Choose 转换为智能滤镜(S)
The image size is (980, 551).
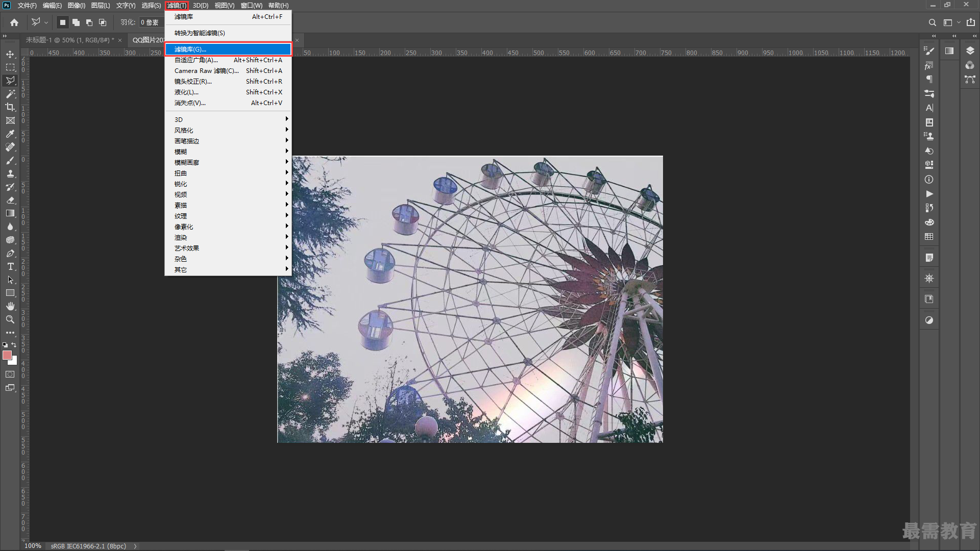click(228, 33)
